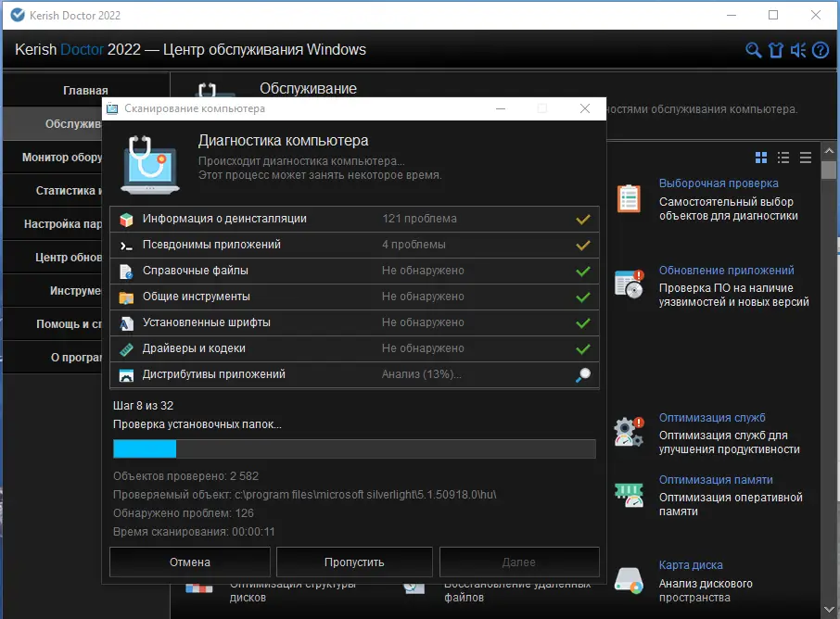Click the disabled Далее button
The image size is (840, 619).
[x=519, y=562]
